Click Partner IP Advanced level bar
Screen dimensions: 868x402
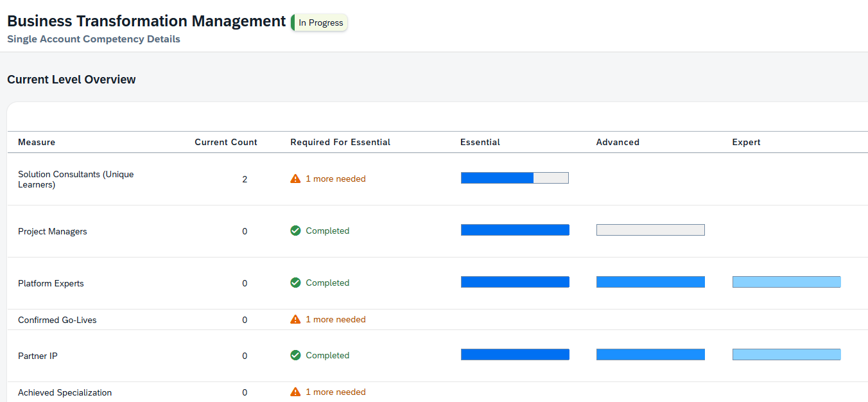coord(650,354)
